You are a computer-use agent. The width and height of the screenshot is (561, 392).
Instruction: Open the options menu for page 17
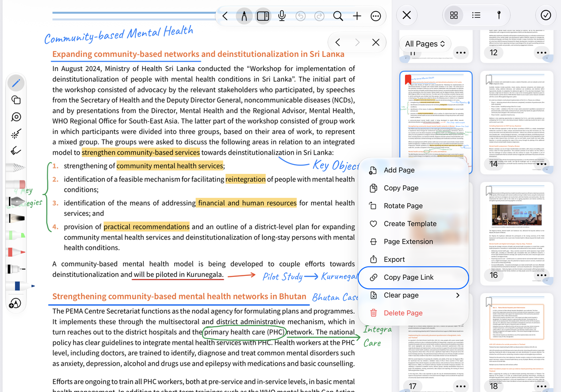pyautogui.click(x=461, y=386)
